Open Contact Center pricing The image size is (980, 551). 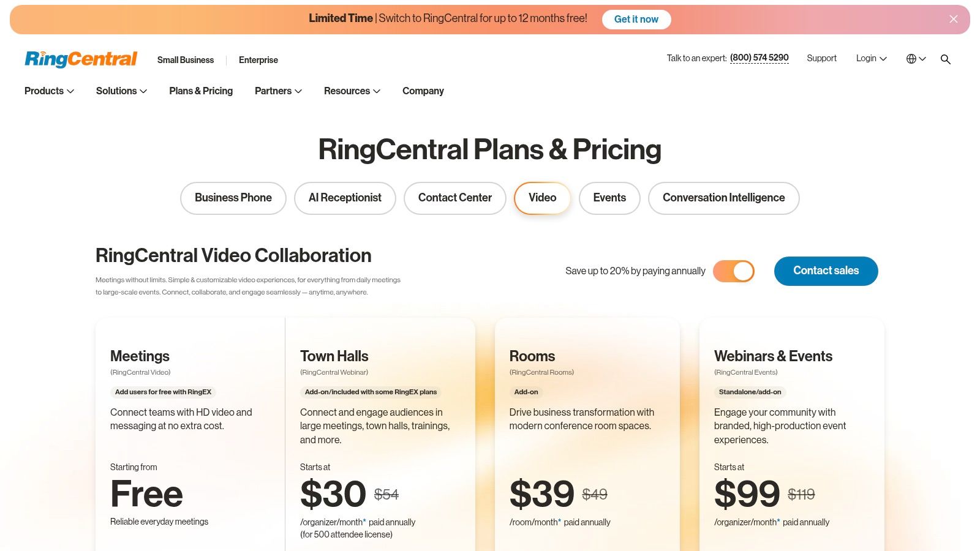[x=454, y=198]
